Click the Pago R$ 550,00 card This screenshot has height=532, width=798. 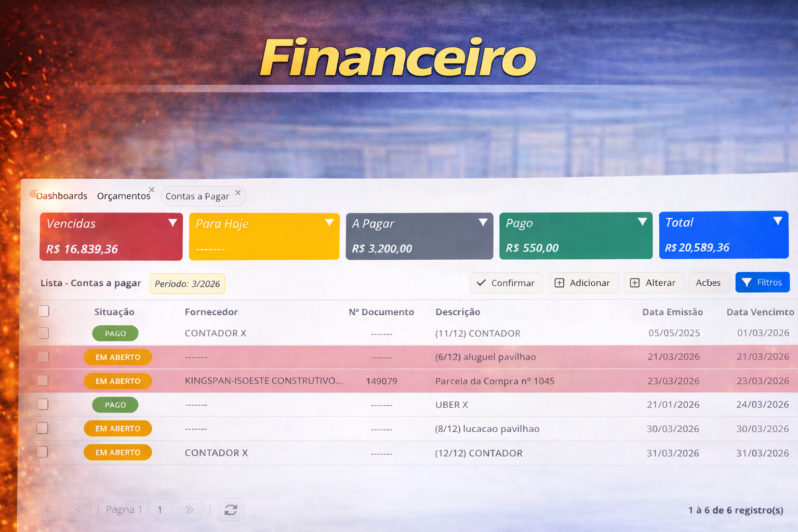coord(576,235)
